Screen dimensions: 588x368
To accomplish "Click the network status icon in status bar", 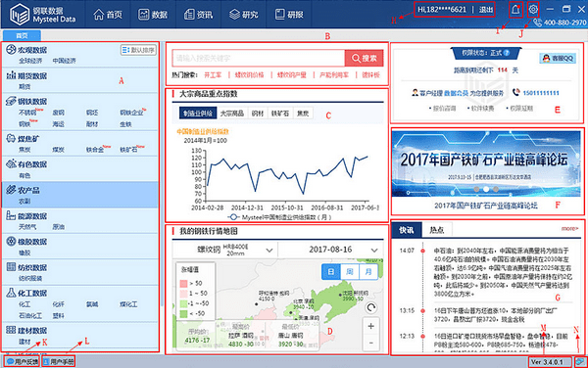I will click(x=580, y=361).
